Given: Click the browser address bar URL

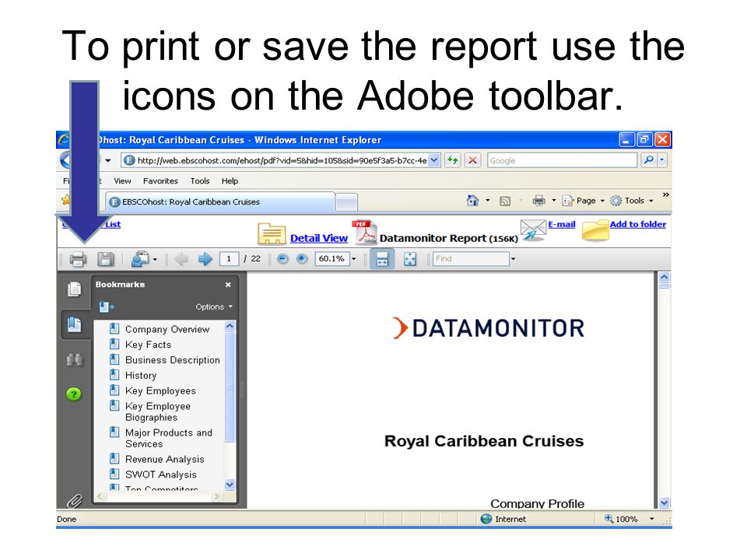Looking at the screenshot, I should (x=282, y=160).
